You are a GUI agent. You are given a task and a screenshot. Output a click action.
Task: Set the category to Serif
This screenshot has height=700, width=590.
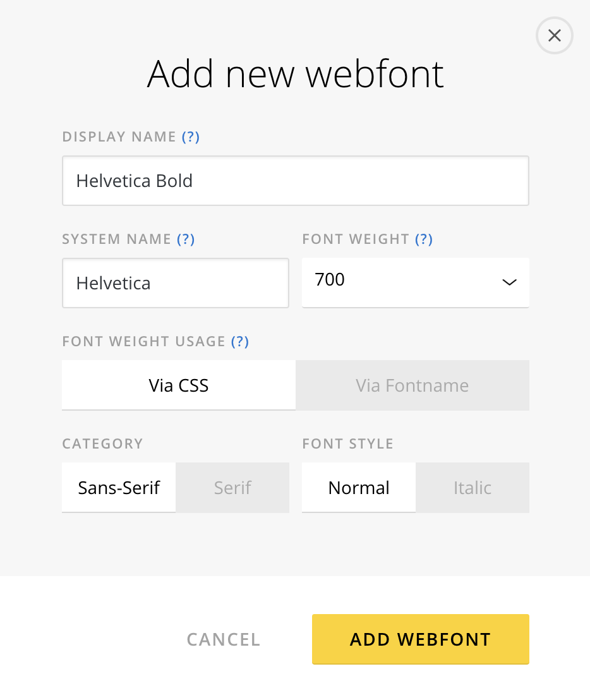[x=232, y=488]
